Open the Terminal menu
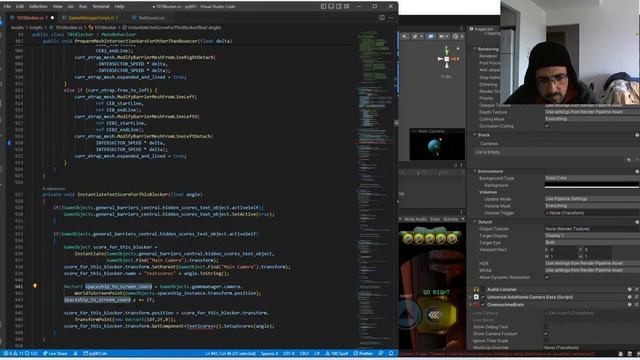This screenshot has width=640, height=360. click(x=101, y=7)
